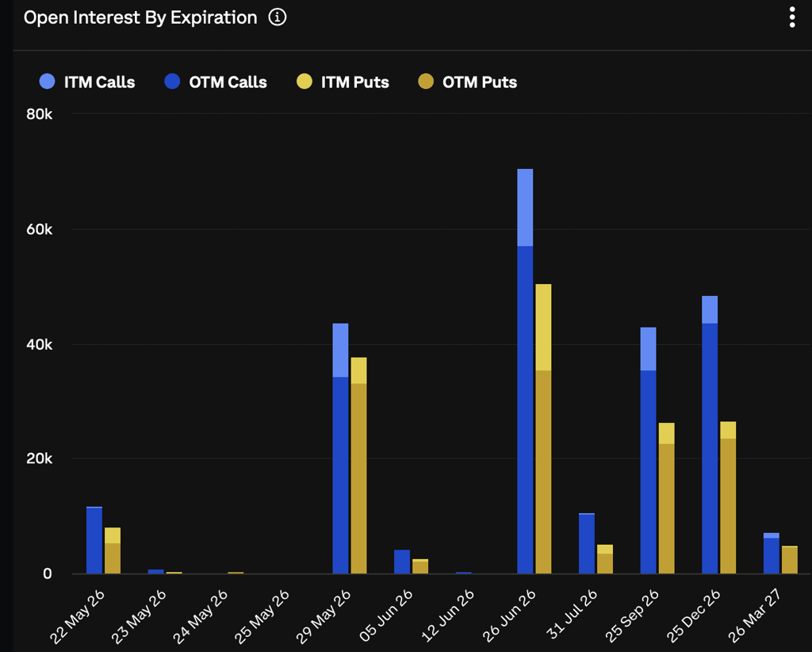The width and height of the screenshot is (812, 652).
Task: Click the ITM Calls light blue legend dot
Action: click(x=47, y=82)
